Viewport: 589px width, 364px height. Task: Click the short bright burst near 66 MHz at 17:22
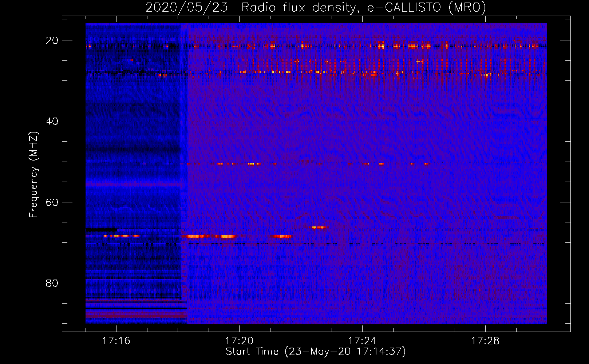320,227
